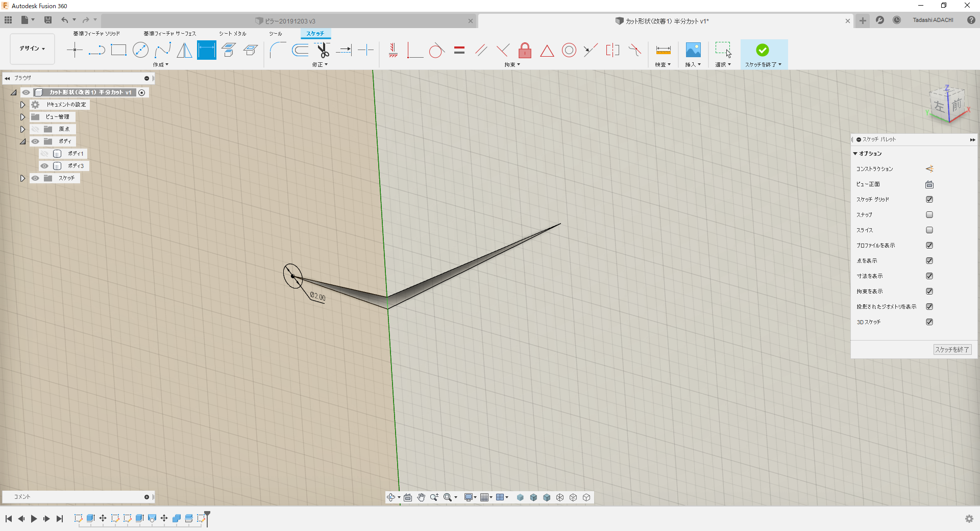Apply the Fix/Unfix lock constraint
Screen dimensions: 980x531
click(x=525, y=50)
